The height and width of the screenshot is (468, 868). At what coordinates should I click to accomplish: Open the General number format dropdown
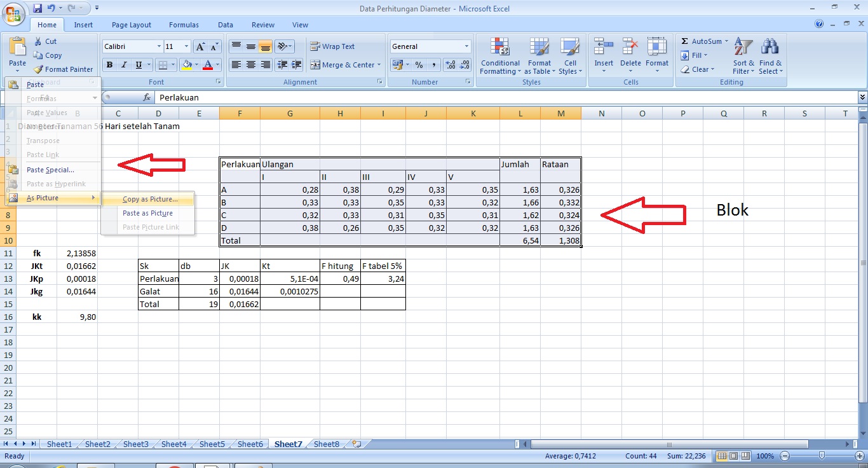466,46
